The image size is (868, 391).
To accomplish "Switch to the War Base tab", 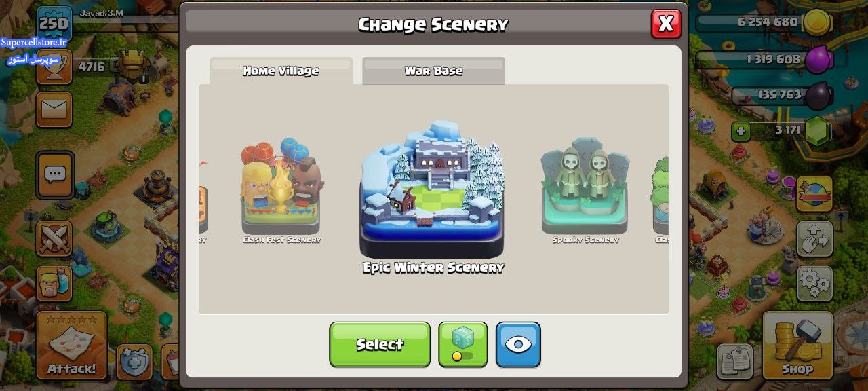I will coord(433,71).
